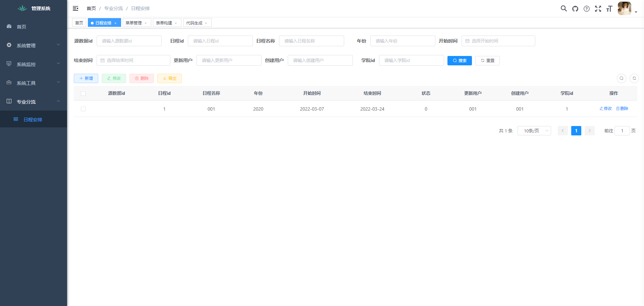The height and width of the screenshot is (306, 644).
Task: Open the header search magnifier icon
Action: [564, 8]
